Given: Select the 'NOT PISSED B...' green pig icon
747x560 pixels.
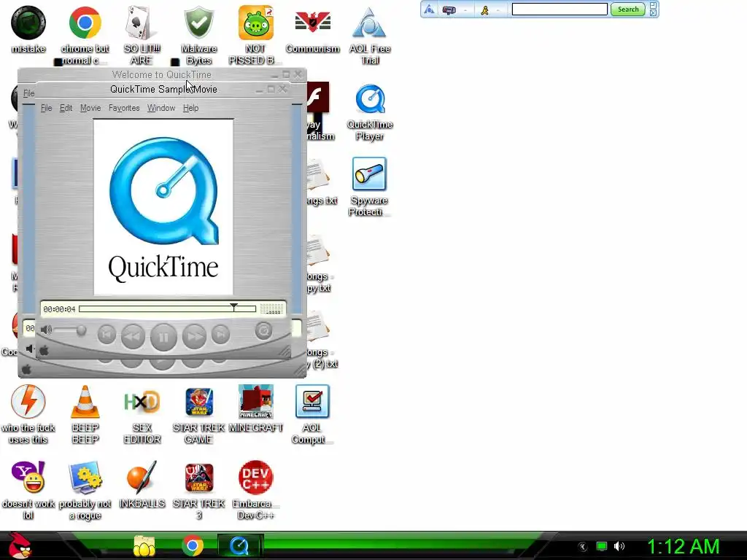Looking at the screenshot, I should coord(255,34).
